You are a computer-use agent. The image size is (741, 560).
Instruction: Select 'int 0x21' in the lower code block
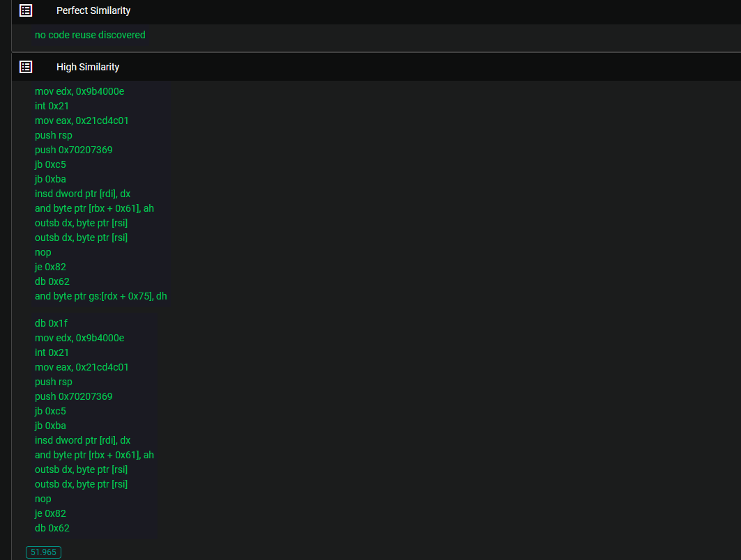pos(52,352)
